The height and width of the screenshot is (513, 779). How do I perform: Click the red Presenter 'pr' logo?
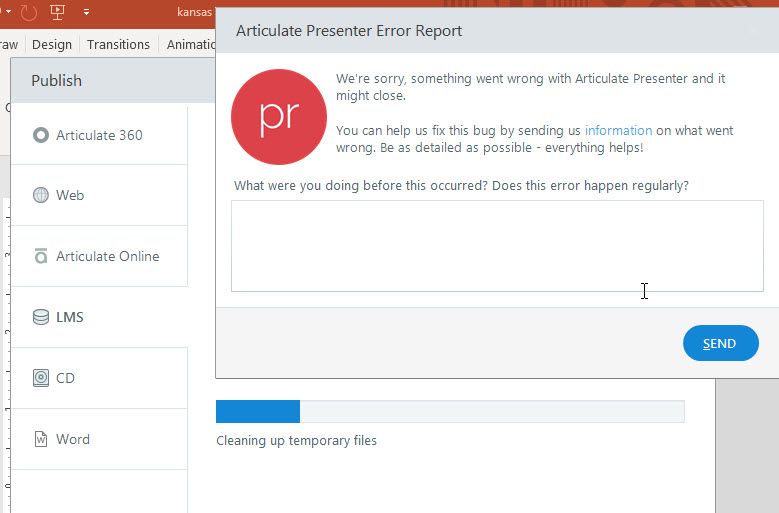[279, 117]
